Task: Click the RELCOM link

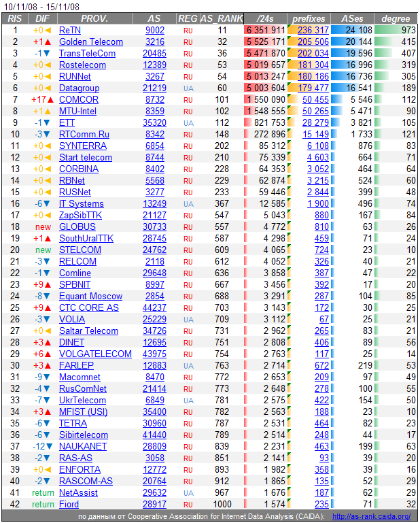Action: click(77, 261)
